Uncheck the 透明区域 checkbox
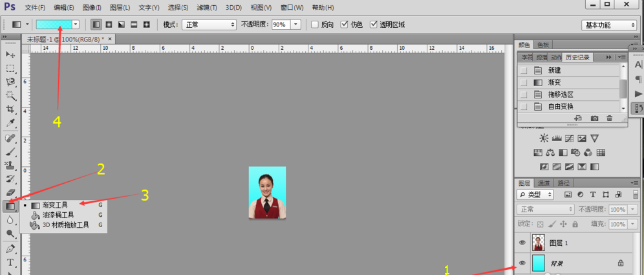 tap(374, 25)
